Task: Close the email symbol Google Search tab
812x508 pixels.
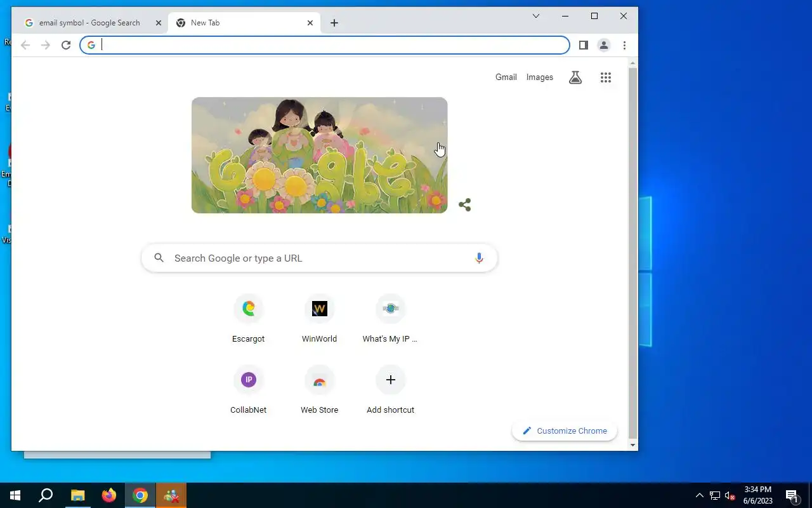Action: (159, 23)
